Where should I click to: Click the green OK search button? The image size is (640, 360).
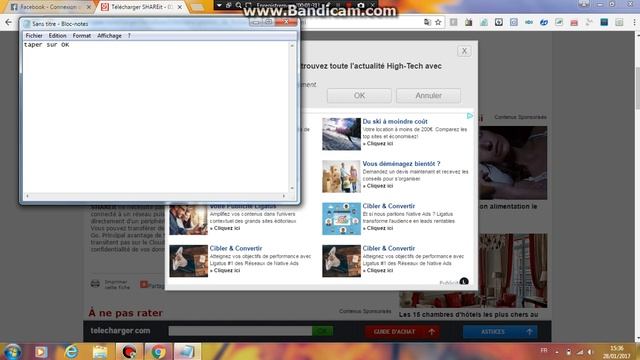point(322,331)
